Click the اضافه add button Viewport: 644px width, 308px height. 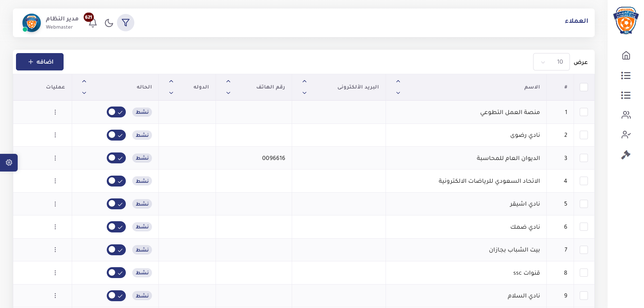[40, 62]
